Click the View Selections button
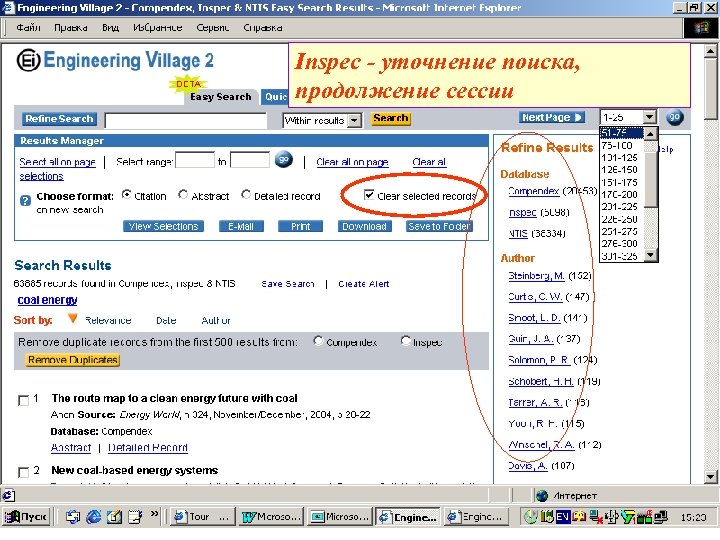The width and height of the screenshot is (720, 540). click(163, 226)
